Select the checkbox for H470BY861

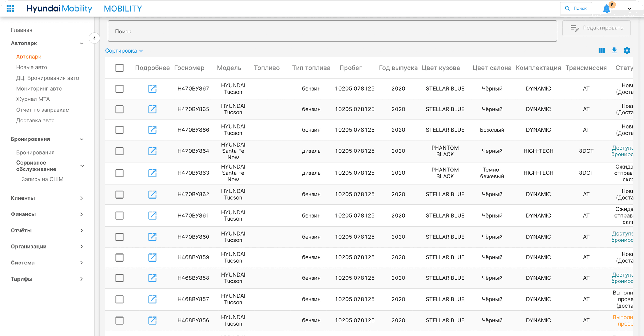(x=119, y=216)
